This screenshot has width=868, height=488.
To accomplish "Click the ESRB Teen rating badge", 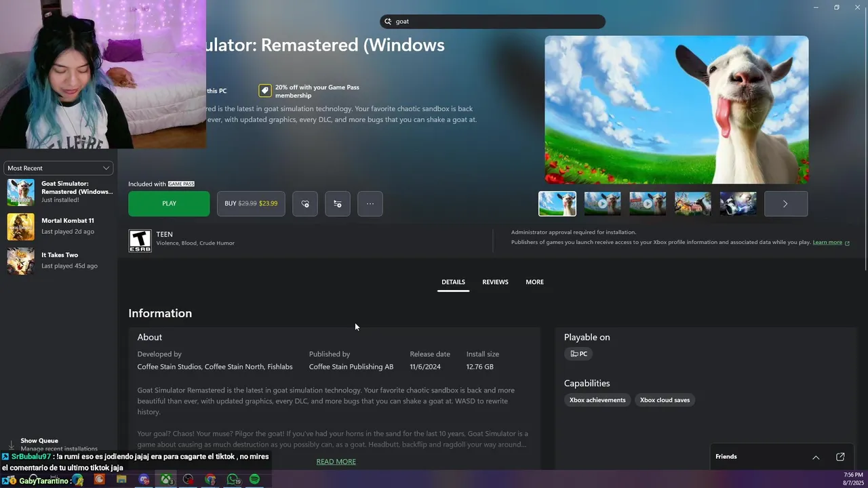I will click(x=140, y=241).
